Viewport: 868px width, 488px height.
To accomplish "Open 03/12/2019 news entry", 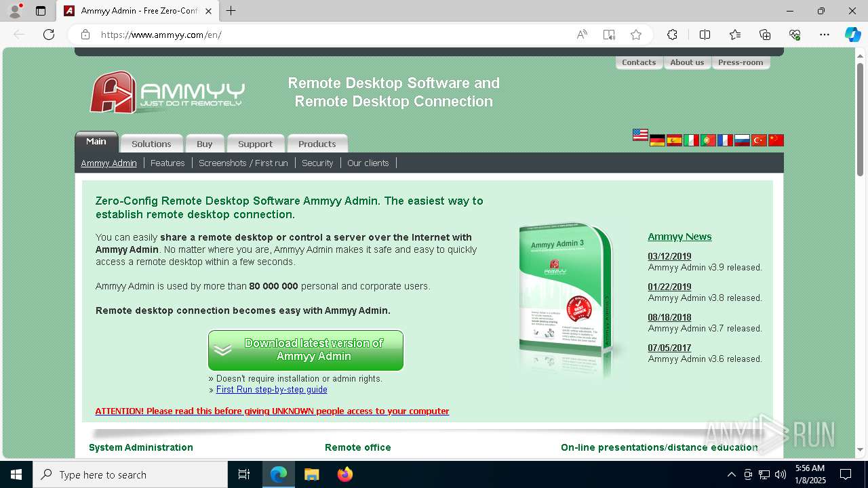I will [x=669, y=256].
